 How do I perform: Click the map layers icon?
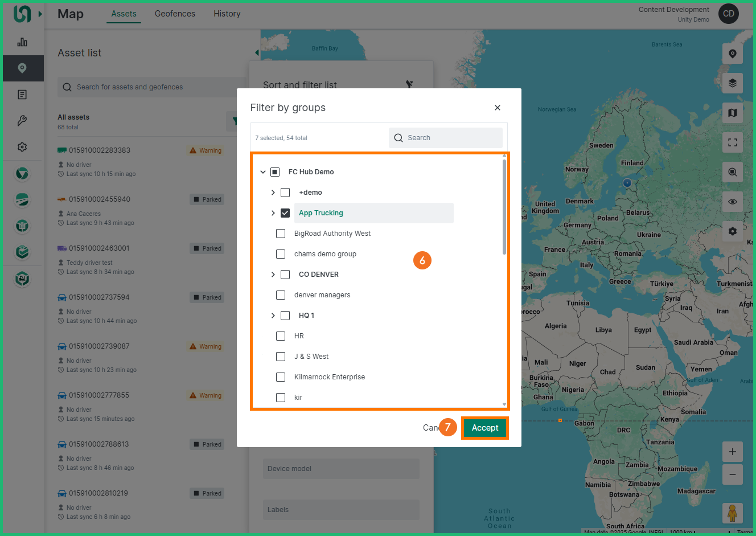click(x=732, y=83)
